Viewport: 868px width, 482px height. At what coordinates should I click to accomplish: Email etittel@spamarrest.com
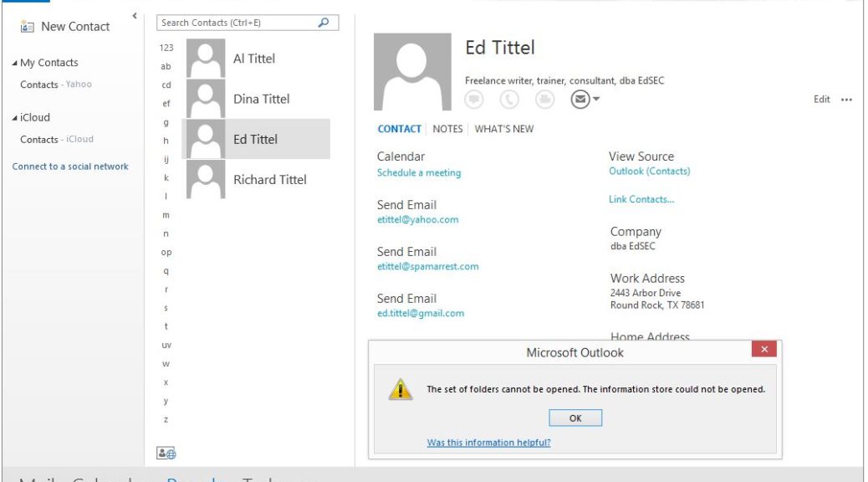pos(428,266)
